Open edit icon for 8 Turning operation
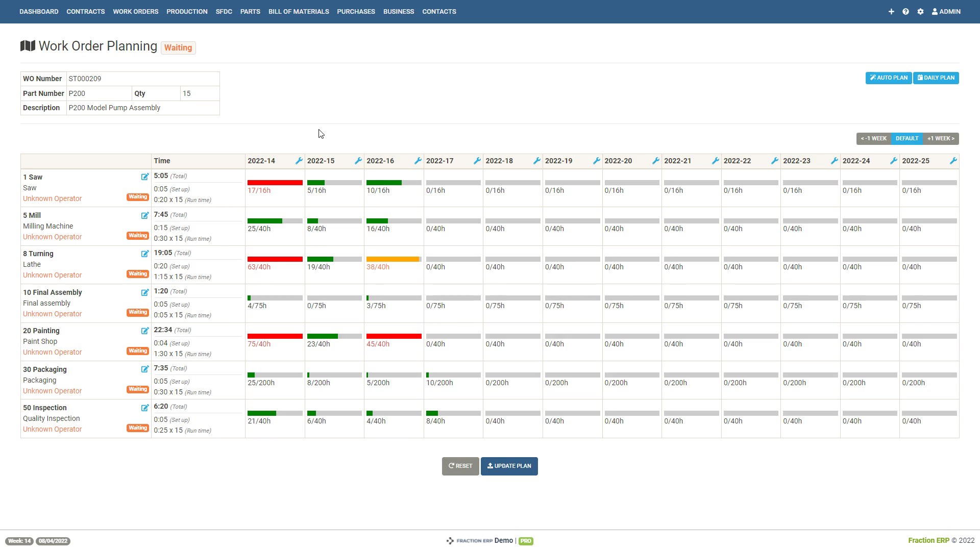The height and width of the screenshot is (551, 980). 145,254
